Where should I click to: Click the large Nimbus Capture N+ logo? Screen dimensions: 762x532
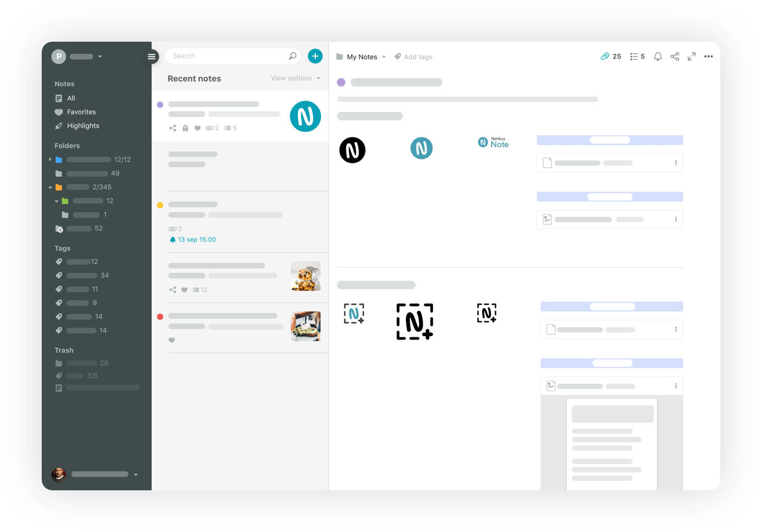click(x=415, y=321)
